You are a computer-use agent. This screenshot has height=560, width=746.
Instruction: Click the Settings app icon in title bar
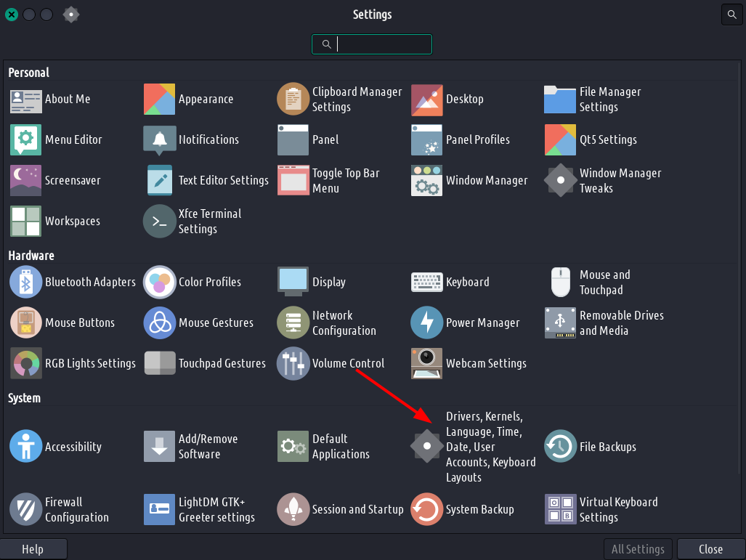71,15
